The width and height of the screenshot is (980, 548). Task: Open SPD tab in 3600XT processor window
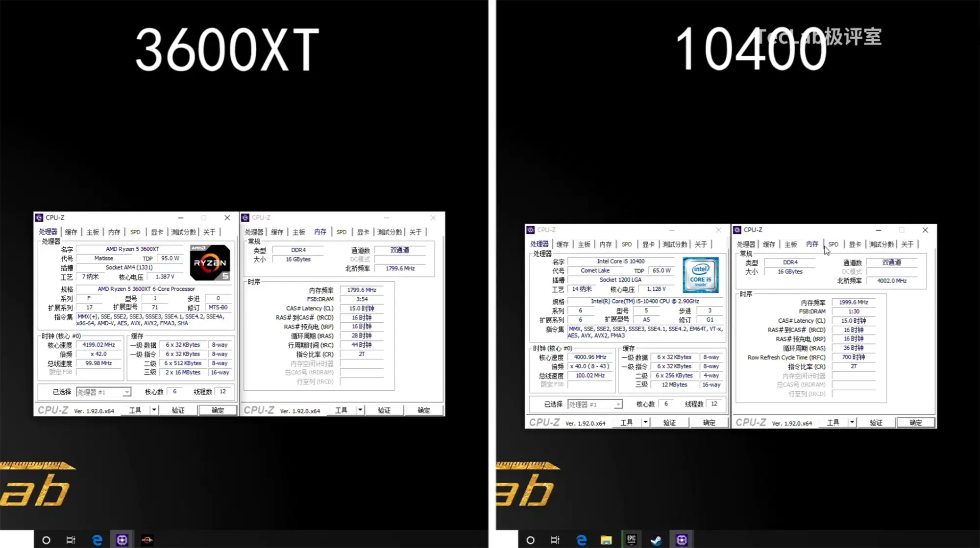click(x=135, y=232)
